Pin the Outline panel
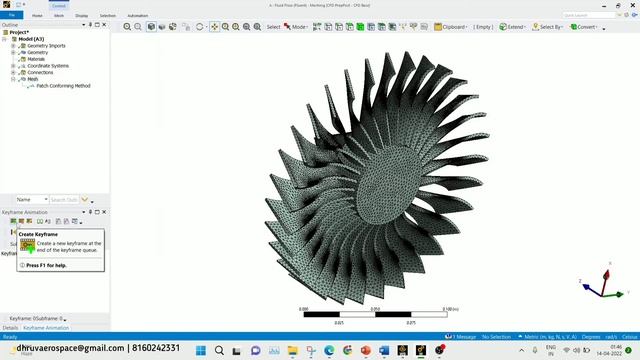The image size is (640, 360). click(x=90, y=25)
